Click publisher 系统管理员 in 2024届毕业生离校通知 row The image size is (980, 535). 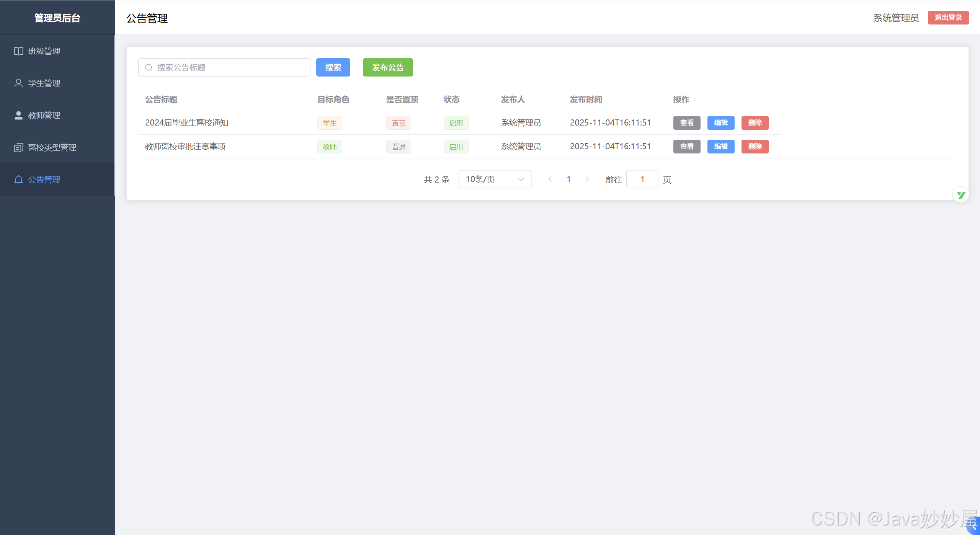(x=521, y=123)
